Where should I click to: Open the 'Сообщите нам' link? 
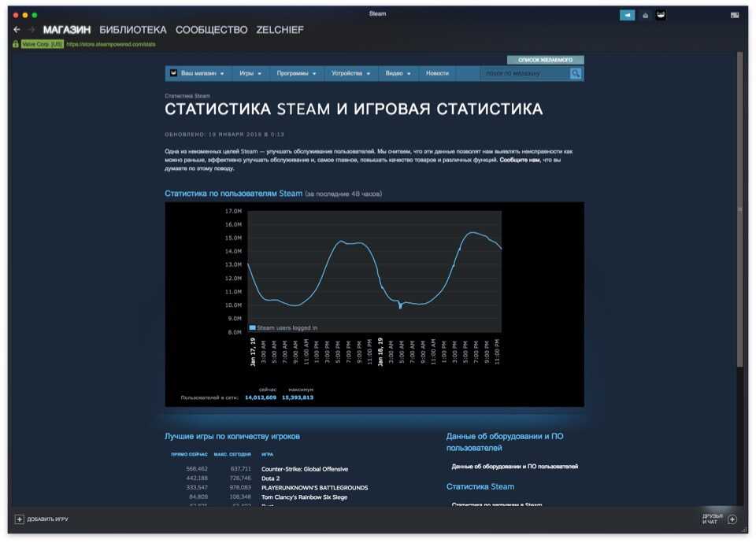point(518,160)
